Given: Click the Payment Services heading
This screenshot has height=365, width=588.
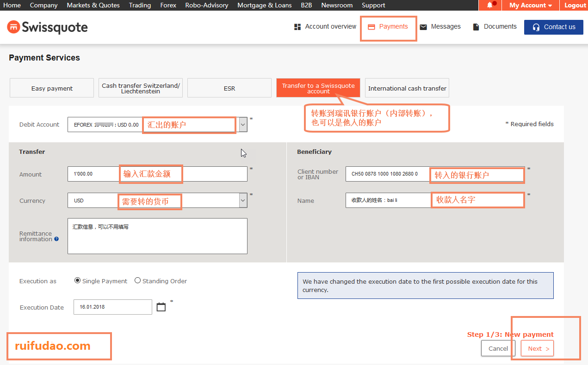Looking at the screenshot, I should click(44, 58).
